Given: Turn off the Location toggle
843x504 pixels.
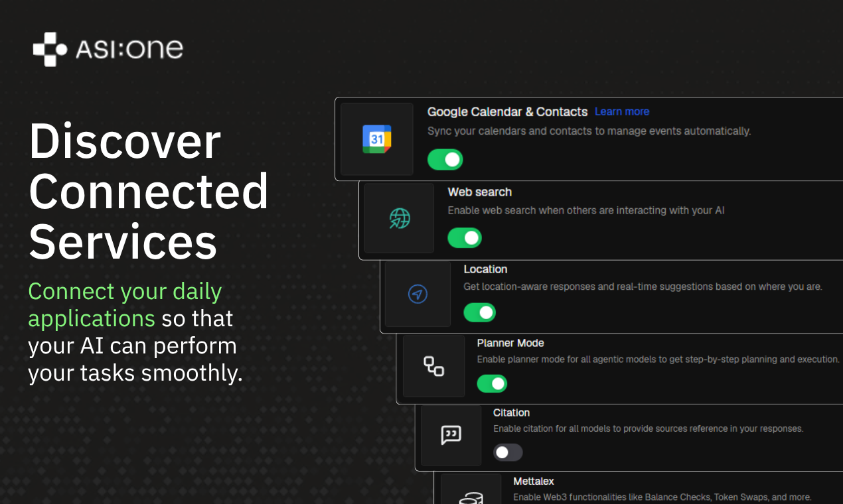Looking at the screenshot, I should pyautogui.click(x=479, y=312).
